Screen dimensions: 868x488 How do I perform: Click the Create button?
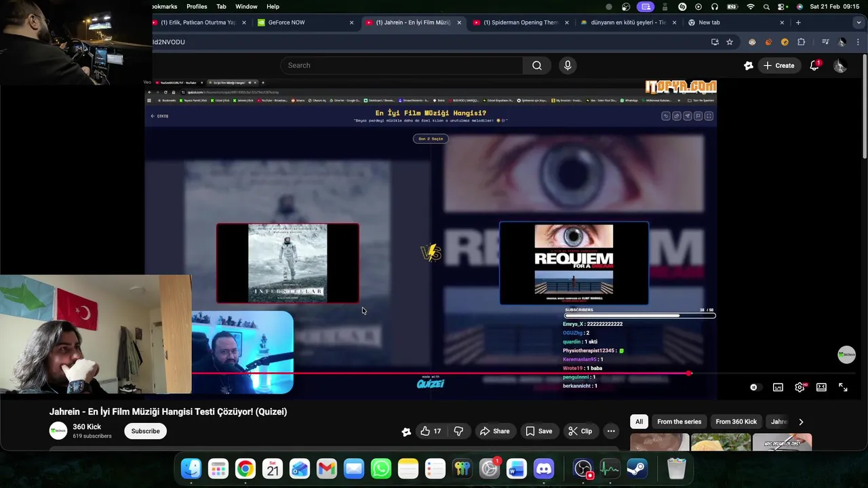point(778,66)
